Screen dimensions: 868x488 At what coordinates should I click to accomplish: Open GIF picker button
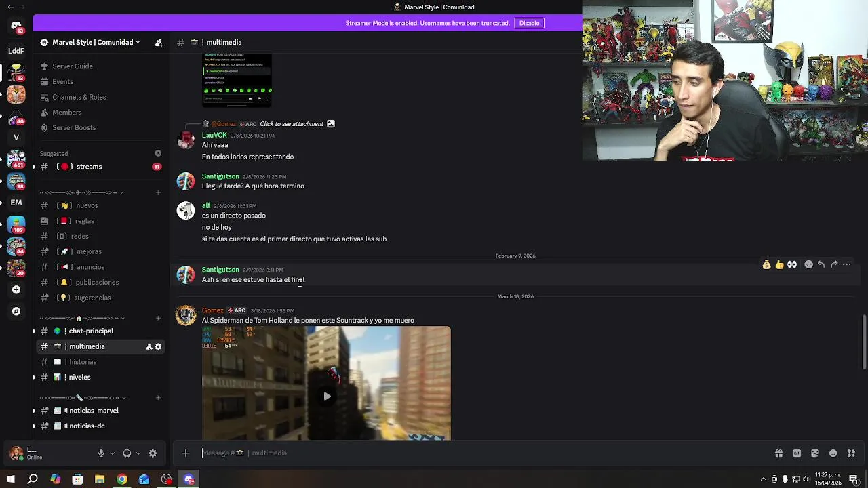click(x=797, y=453)
